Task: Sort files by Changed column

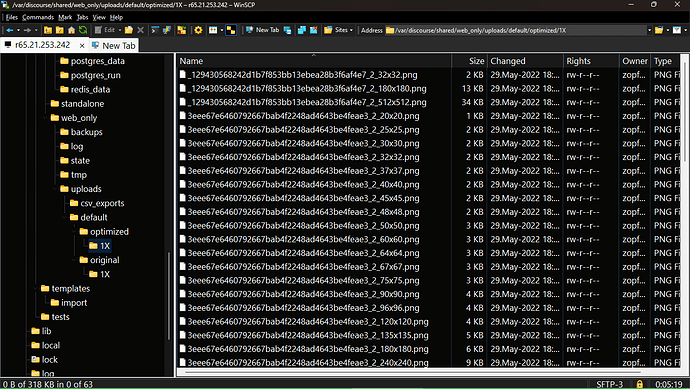Action: pyautogui.click(x=525, y=61)
